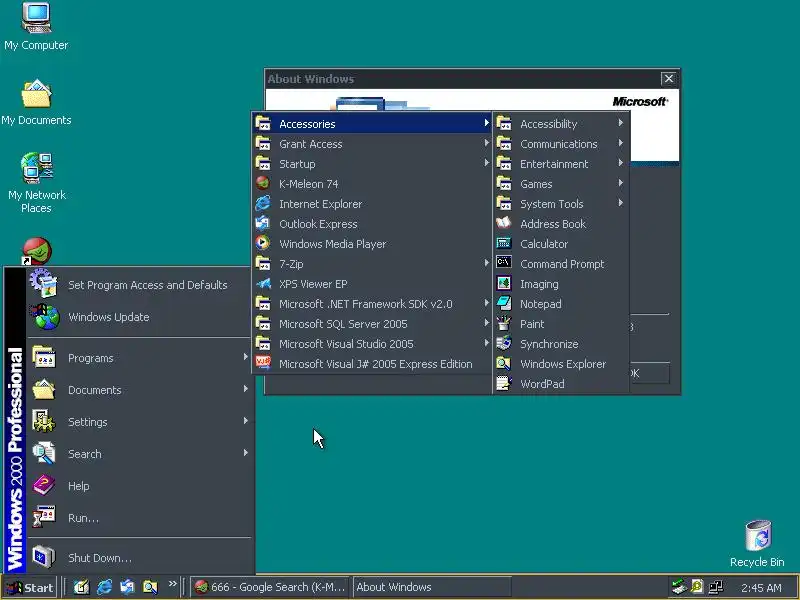Click the Start button

coord(30,587)
